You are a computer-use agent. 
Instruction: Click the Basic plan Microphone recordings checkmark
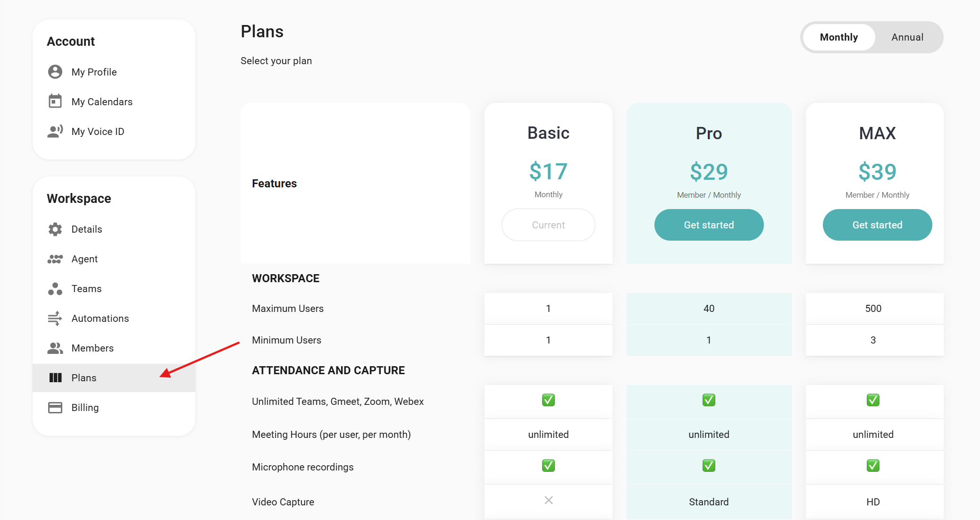point(548,466)
